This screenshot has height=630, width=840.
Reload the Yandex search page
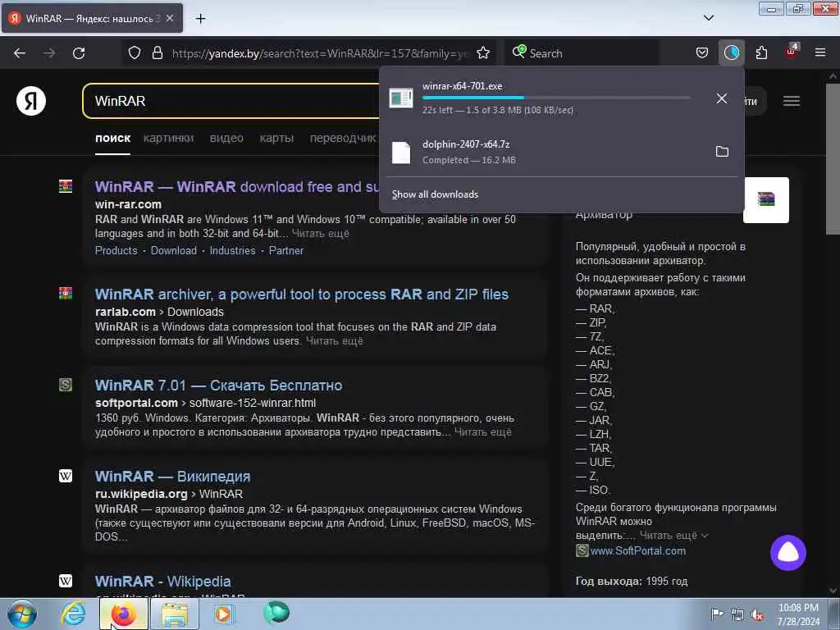click(79, 53)
